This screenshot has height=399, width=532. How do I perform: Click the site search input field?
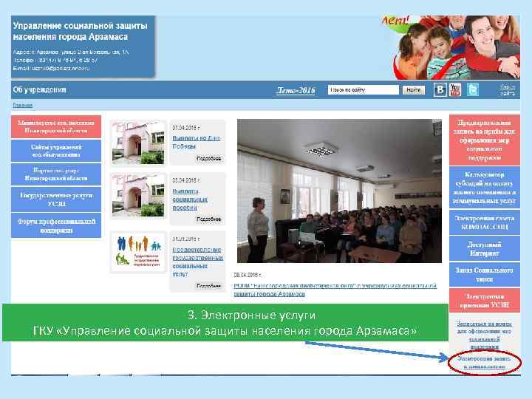click(x=364, y=90)
